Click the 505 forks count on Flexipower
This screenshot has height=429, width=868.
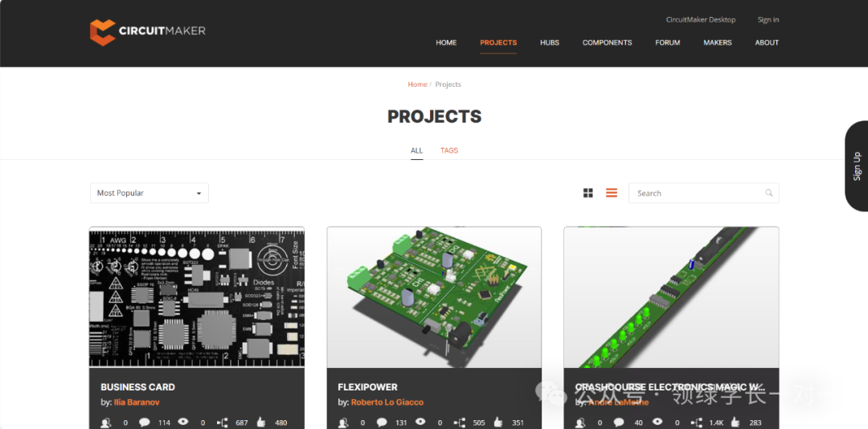pyautogui.click(x=479, y=423)
